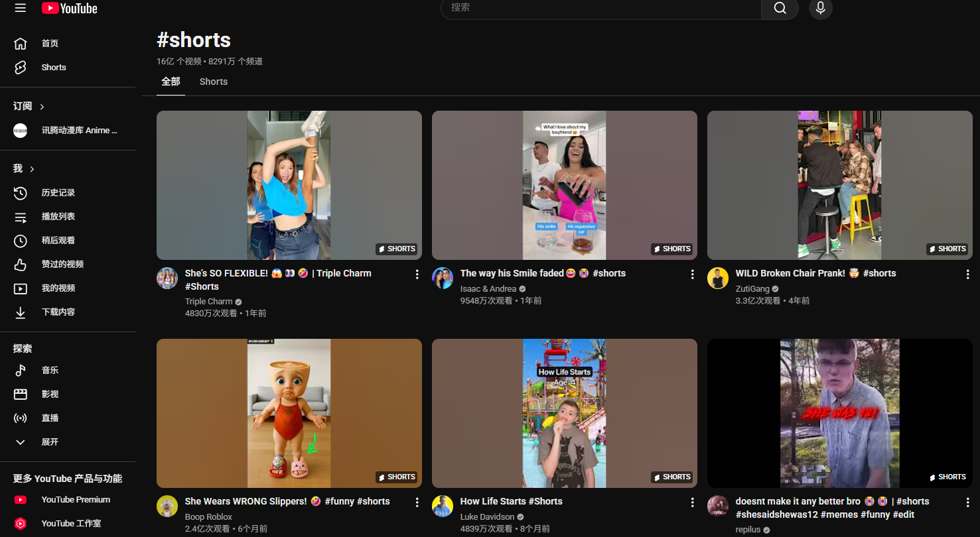Open YouTube 工作室
Viewport: 980px width, 537px height.
[x=71, y=523]
